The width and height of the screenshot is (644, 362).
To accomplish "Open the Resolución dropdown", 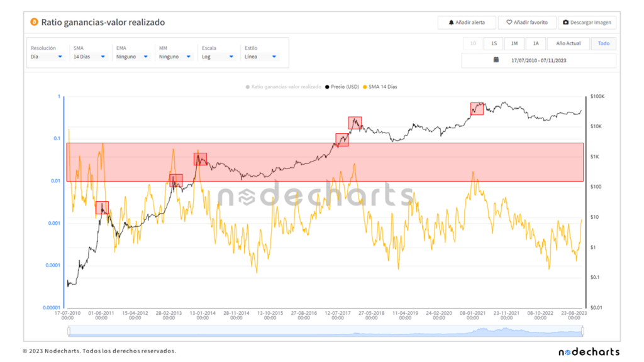I will click(47, 57).
